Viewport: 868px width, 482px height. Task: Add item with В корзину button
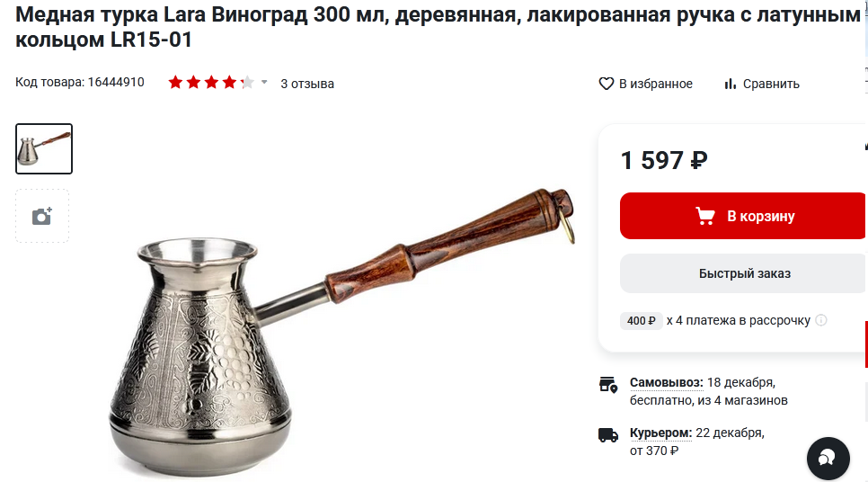click(x=742, y=216)
